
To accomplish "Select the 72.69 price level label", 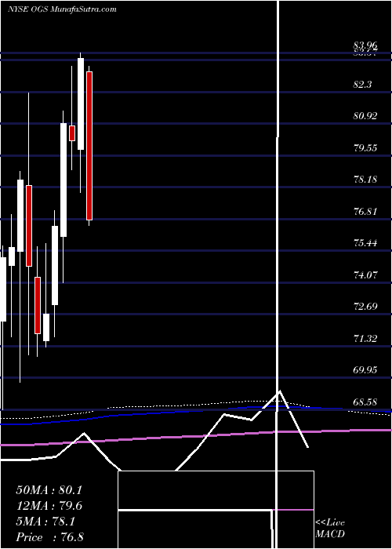I will coord(365,307).
